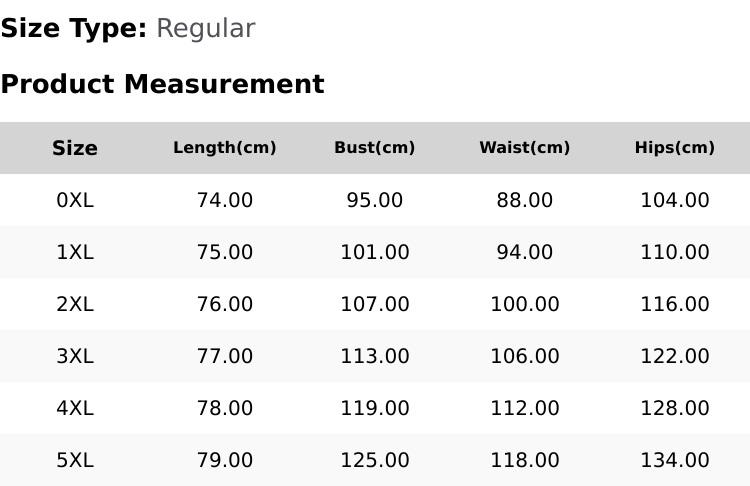This screenshot has height=486, width=750.
Task: Select the 0XL size row label
Action: click(x=75, y=200)
